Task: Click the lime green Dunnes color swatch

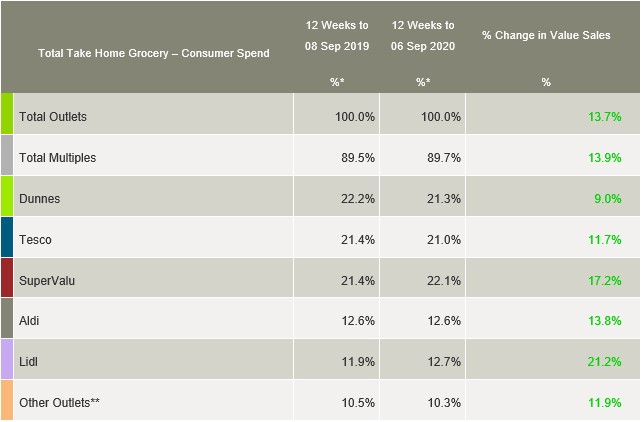Action: pyautogui.click(x=6, y=197)
